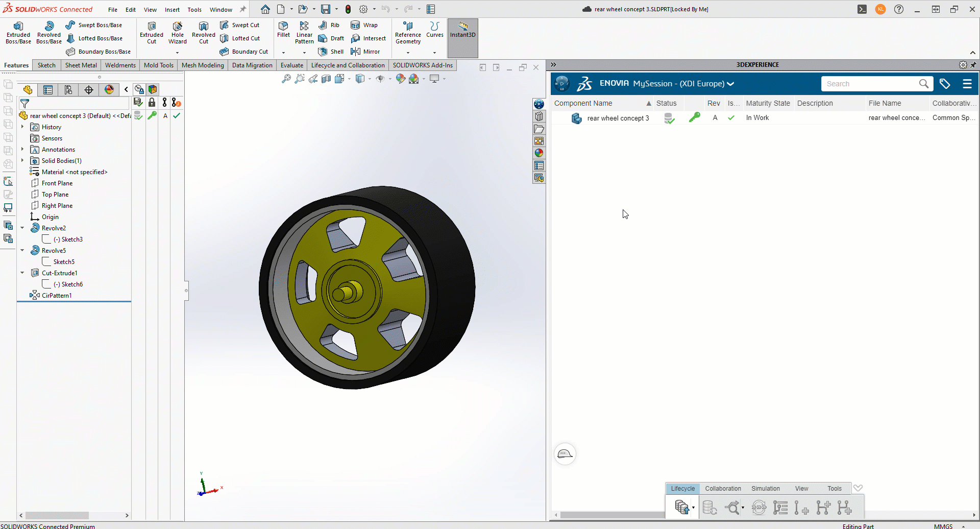Screen dimensions: 980x529
Task: Switch to the Sketch tab
Action: 46,65
